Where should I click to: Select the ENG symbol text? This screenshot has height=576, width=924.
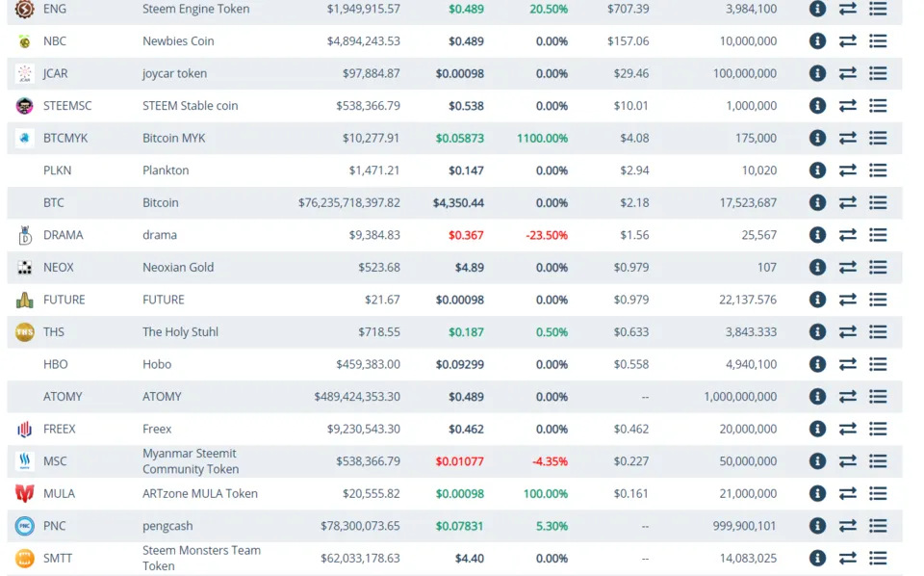[55, 9]
